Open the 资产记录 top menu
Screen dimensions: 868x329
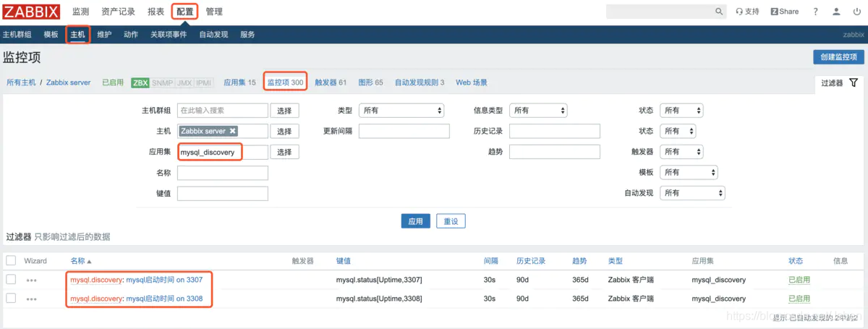[x=118, y=12]
